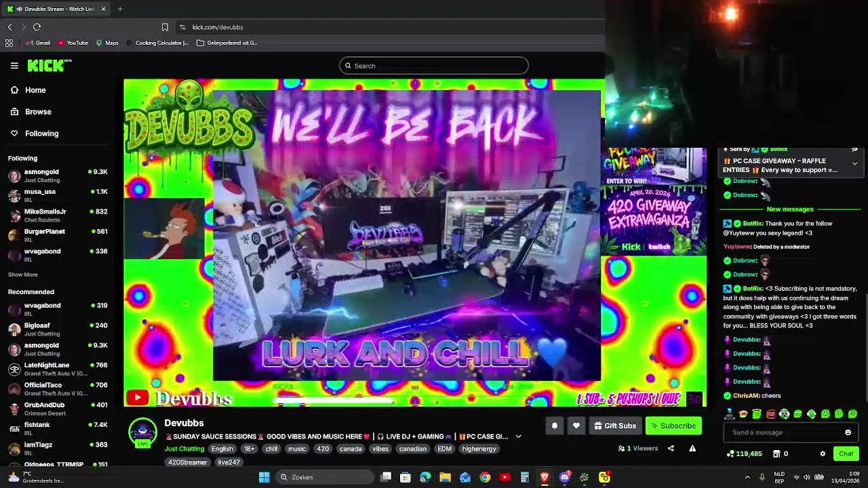Follow channel with the heart button

click(x=576, y=426)
